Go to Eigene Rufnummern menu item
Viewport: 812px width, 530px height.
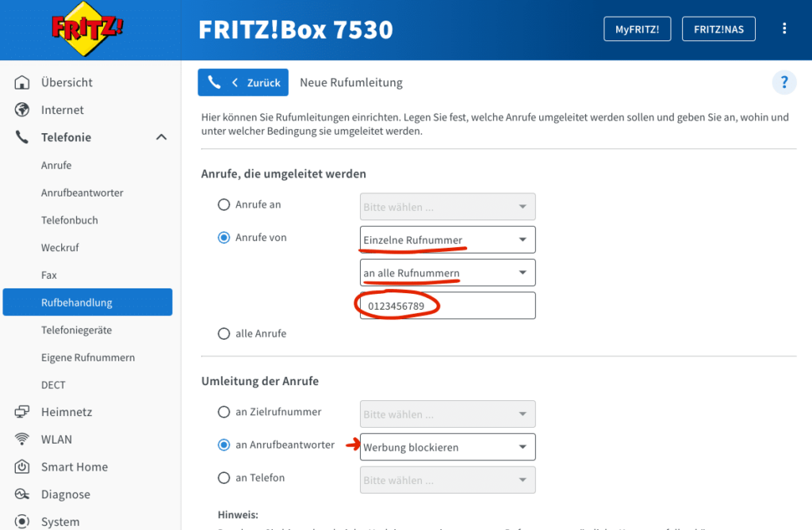pos(88,358)
